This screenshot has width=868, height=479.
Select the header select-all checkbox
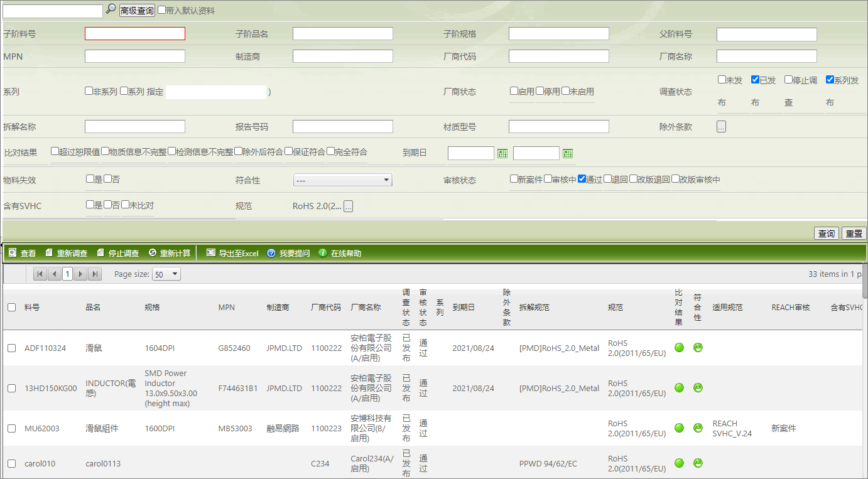click(12, 308)
